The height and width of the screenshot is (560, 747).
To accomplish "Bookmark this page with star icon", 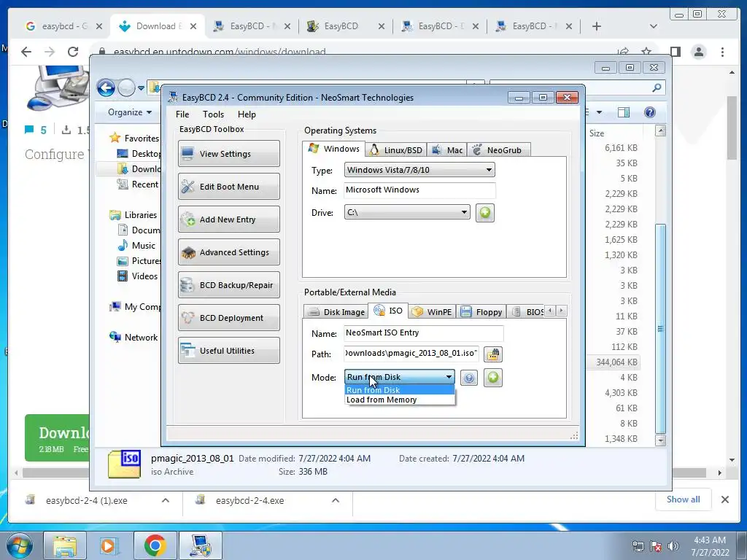I will pyautogui.click(x=646, y=52).
